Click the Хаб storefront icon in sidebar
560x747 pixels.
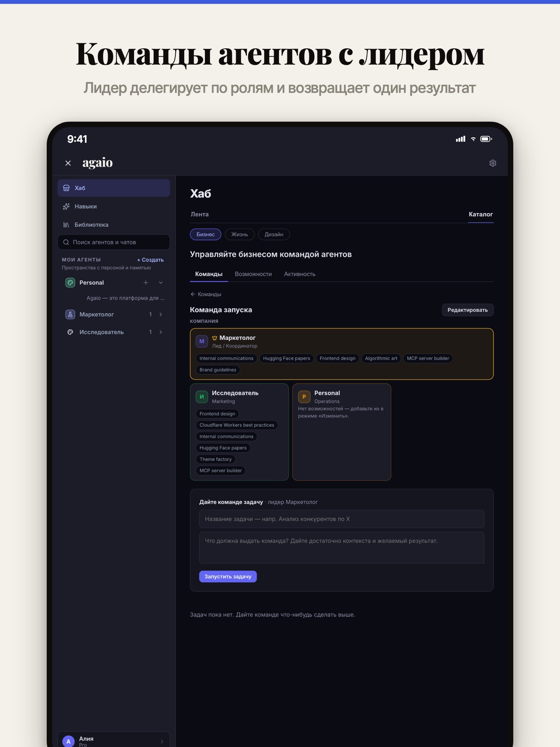[x=66, y=188]
